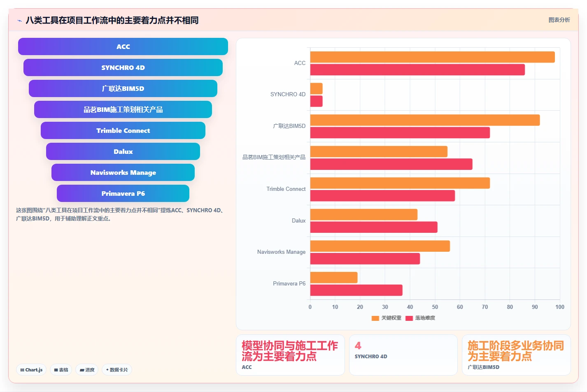Click the 广联达BIM5D axis label in chart
Viewport: 587px width, 392px height.
point(289,126)
